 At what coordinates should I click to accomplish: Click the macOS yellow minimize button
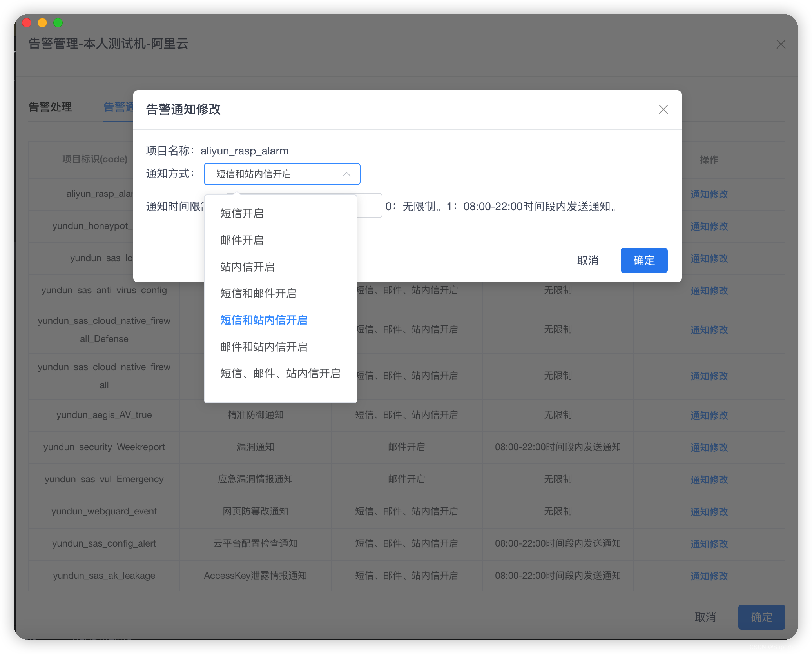42,23
